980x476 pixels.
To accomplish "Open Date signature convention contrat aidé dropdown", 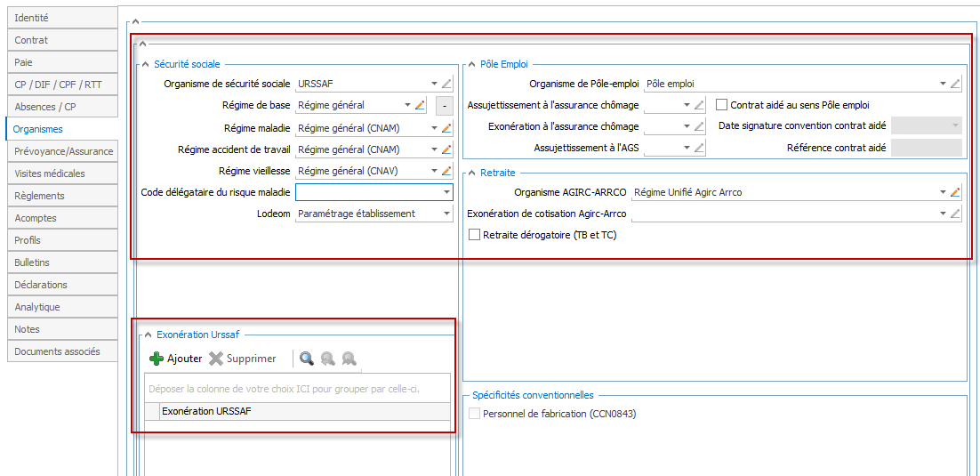I will [955, 125].
